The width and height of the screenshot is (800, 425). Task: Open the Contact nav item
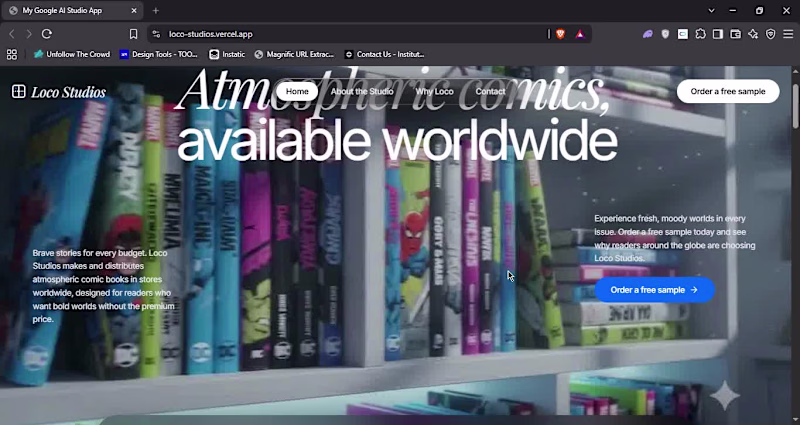coord(490,91)
